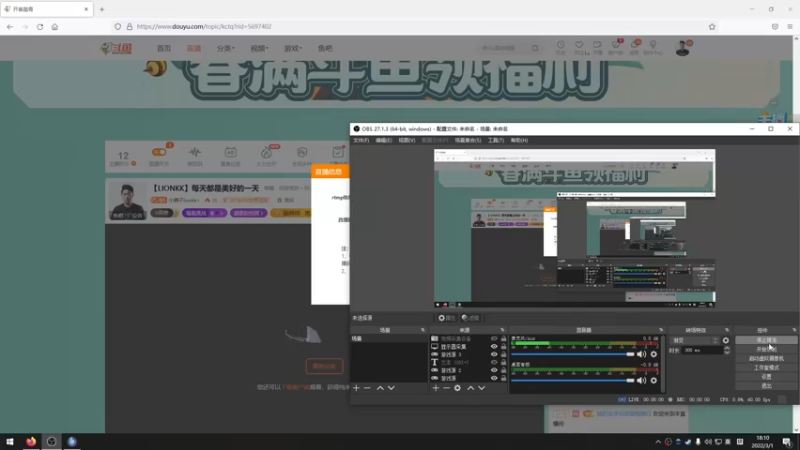The height and width of the screenshot is (450, 800).
Task: Click the Douyu search magnifier icon
Action: click(535, 48)
